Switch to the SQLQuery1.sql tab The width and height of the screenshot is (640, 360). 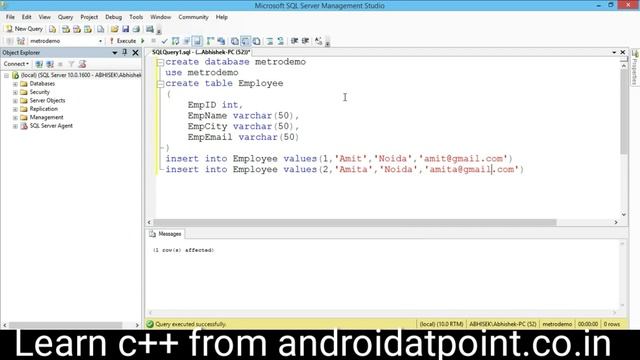click(x=201, y=52)
